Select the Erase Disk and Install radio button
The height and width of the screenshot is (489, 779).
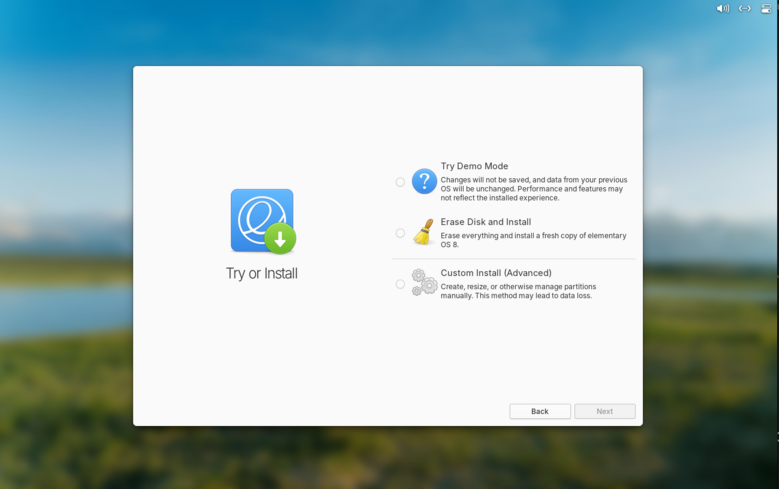tap(400, 233)
